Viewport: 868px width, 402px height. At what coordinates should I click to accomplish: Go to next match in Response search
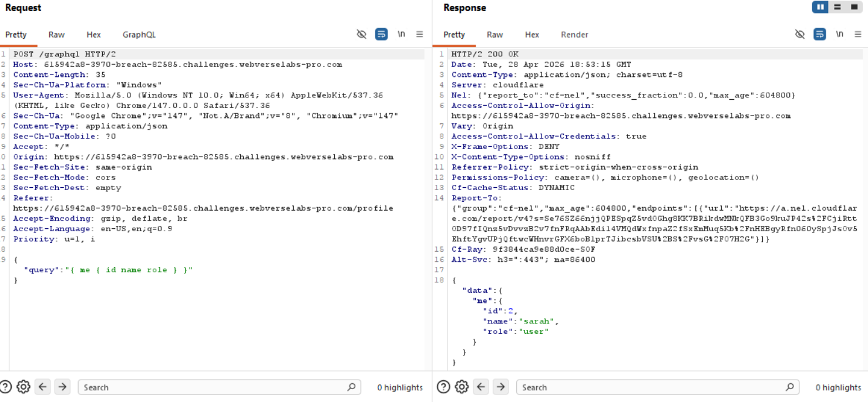click(x=500, y=387)
